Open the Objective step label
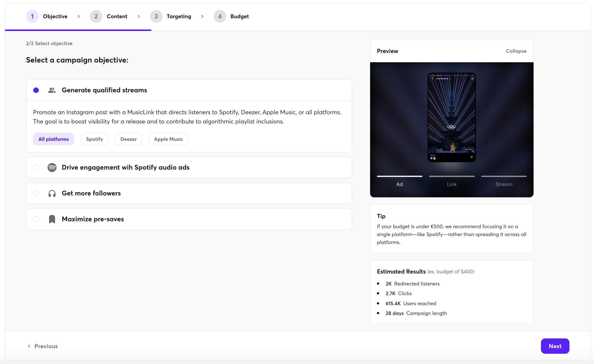 [55, 16]
